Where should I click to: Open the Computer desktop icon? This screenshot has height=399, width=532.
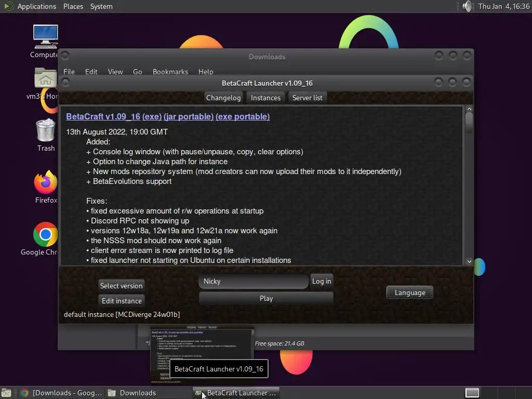pyautogui.click(x=45, y=37)
